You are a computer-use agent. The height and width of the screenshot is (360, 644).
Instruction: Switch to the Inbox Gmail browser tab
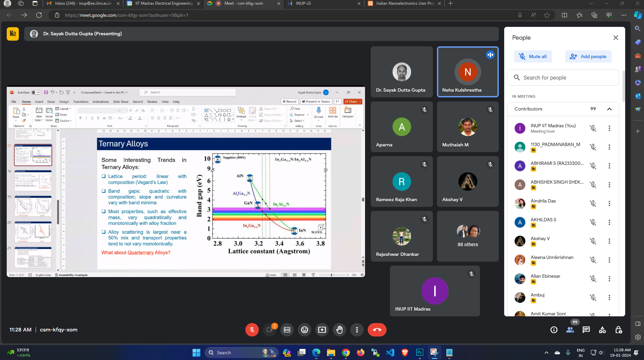click(83, 3)
